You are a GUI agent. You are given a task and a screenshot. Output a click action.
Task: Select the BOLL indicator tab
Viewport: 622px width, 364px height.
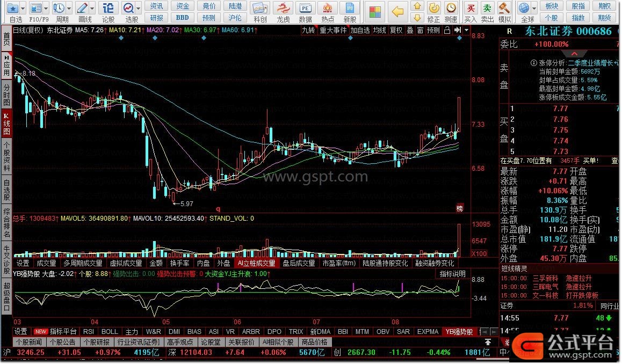110,331
